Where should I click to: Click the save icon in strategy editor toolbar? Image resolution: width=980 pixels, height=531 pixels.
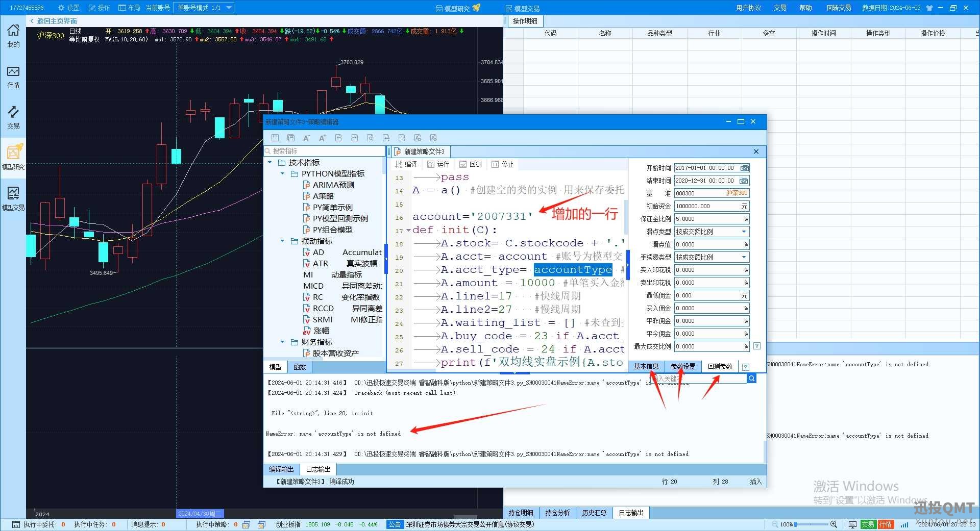point(275,138)
